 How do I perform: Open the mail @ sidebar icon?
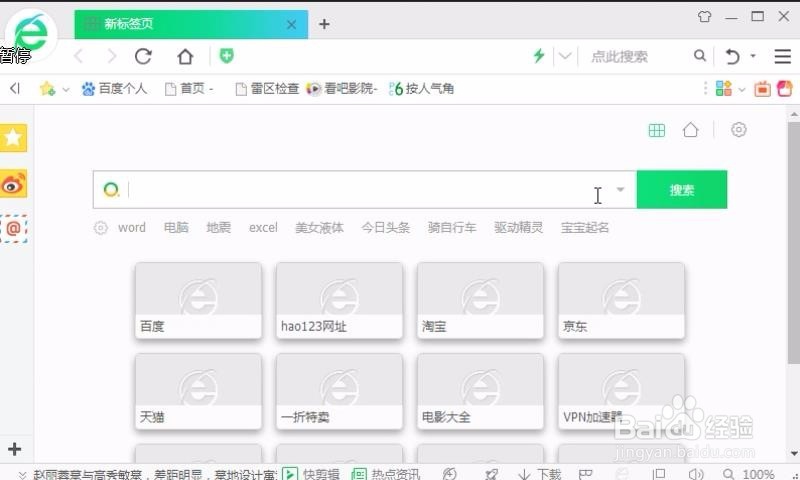pyautogui.click(x=13, y=229)
